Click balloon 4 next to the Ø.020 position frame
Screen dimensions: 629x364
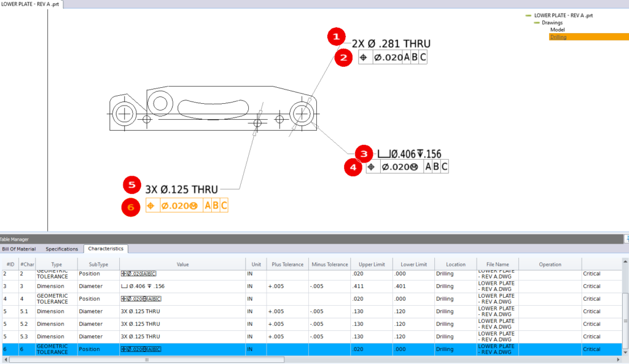[x=353, y=168]
